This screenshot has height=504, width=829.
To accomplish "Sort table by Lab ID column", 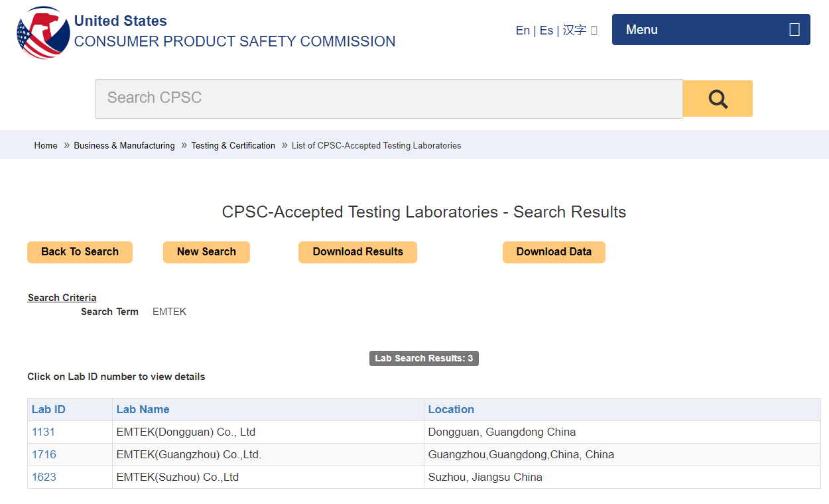I will click(48, 410).
